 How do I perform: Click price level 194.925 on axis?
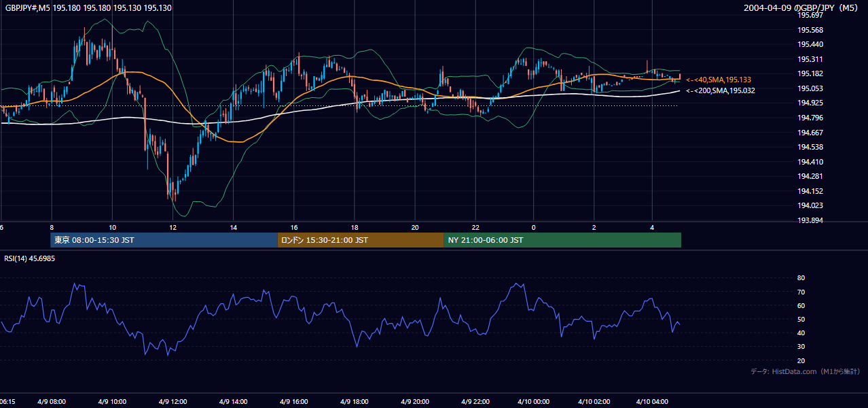[810, 103]
